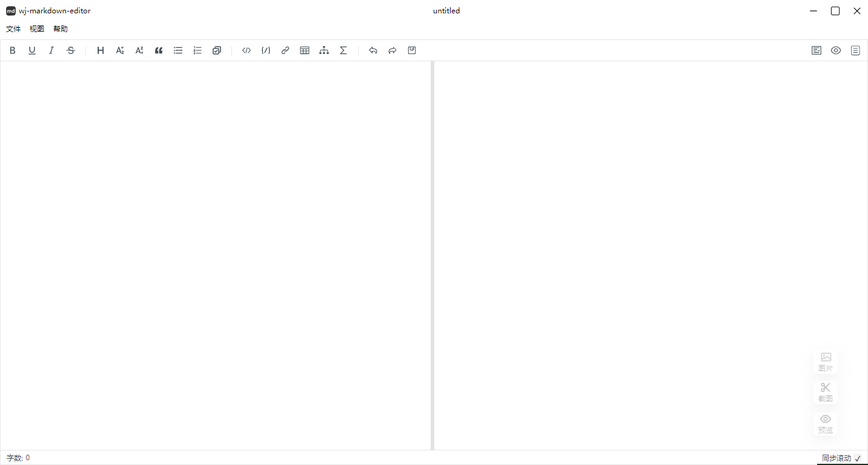
Task: Insert a flowchart diagram
Action: click(x=324, y=50)
